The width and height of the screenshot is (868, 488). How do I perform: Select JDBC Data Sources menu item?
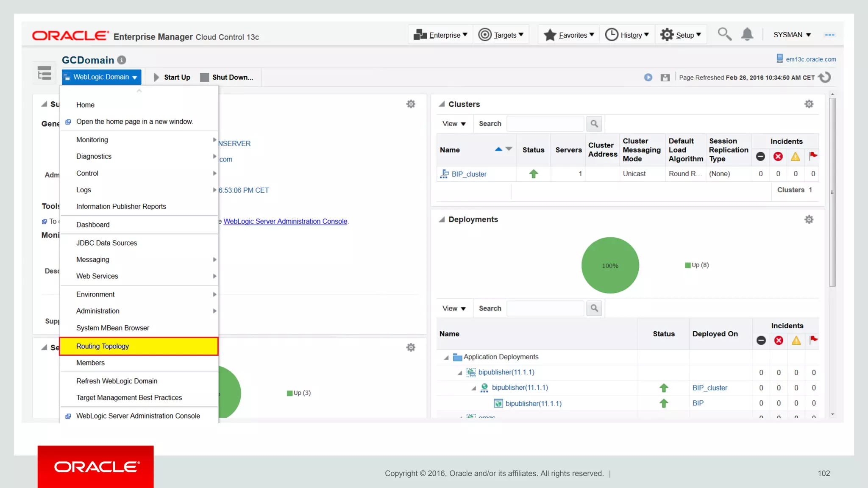(x=107, y=243)
